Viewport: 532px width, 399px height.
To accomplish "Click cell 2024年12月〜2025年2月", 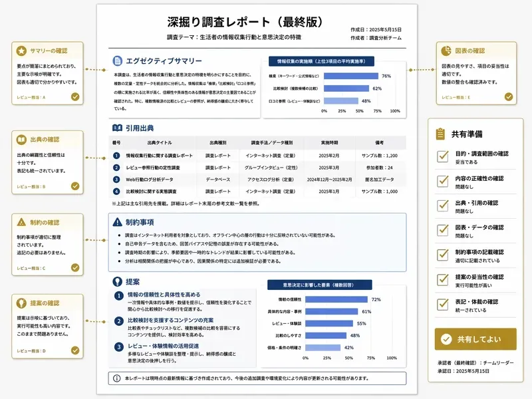I will coord(329,180).
